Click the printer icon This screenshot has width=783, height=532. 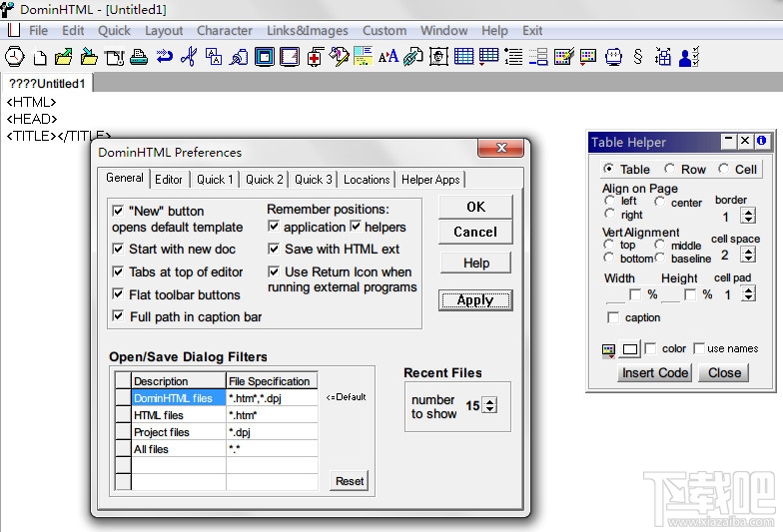pos(139,57)
